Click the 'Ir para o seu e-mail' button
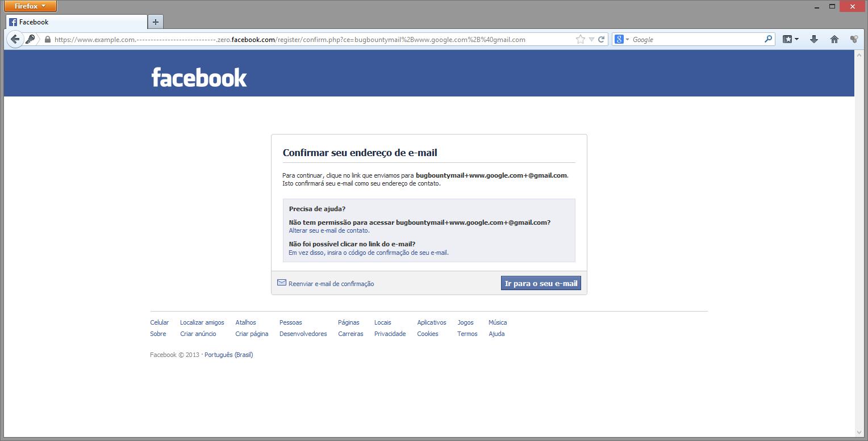 [541, 283]
